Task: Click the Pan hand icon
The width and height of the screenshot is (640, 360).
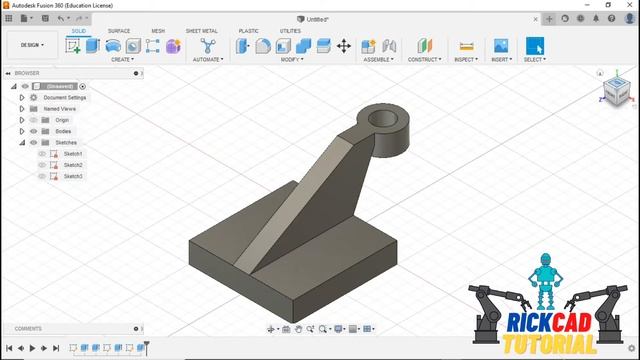Action: 298,329
